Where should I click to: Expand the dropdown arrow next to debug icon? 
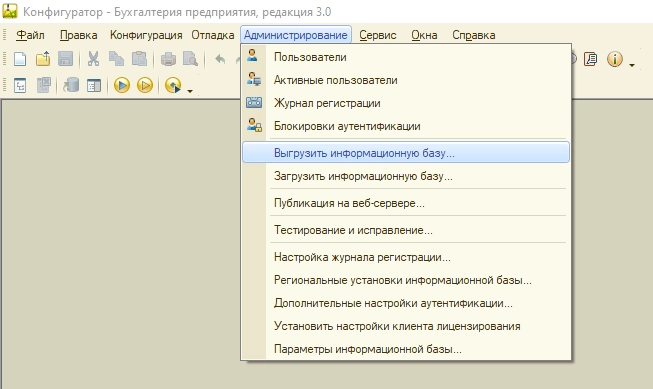190,91
